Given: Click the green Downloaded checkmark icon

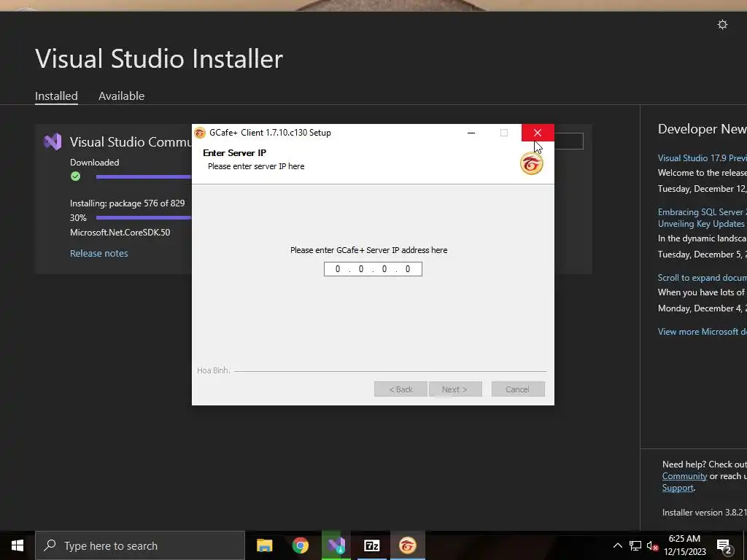Looking at the screenshot, I should 75,176.
